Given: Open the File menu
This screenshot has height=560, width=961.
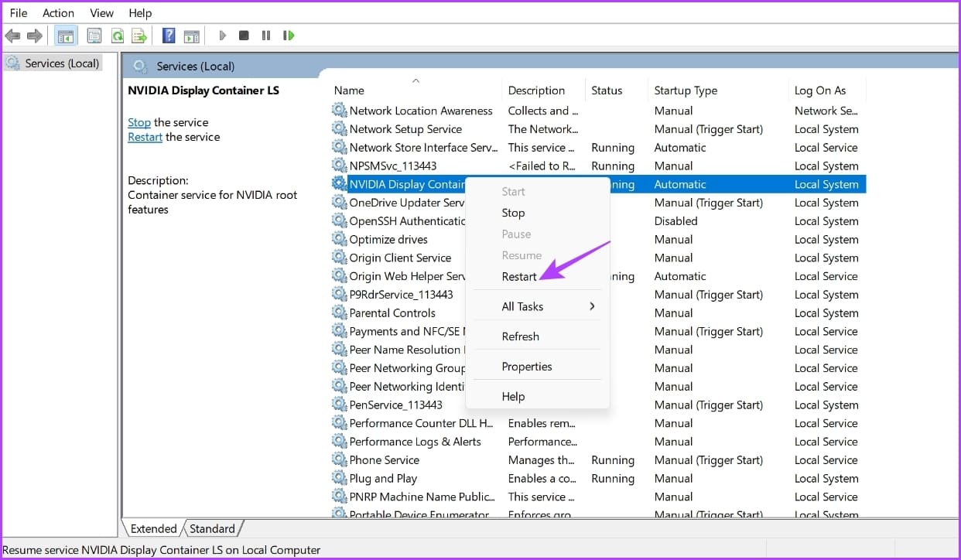Looking at the screenshot, I should 19,13.
